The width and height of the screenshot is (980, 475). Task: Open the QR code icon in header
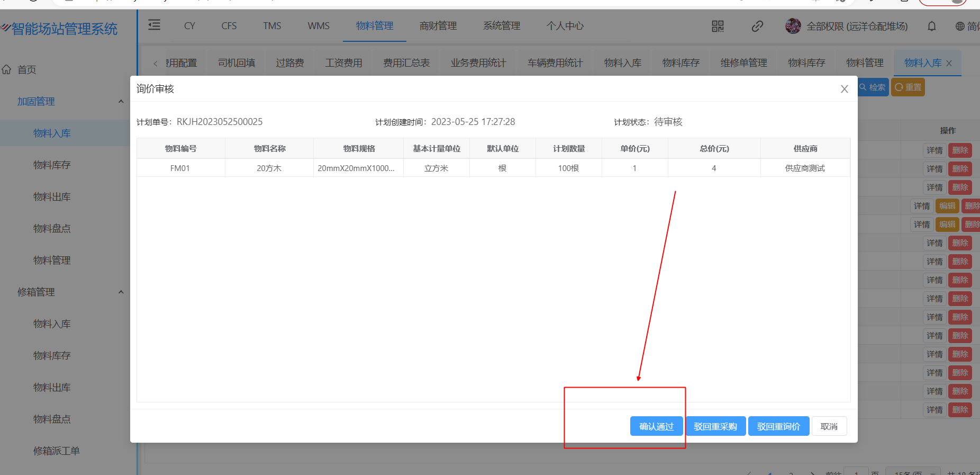718,26
